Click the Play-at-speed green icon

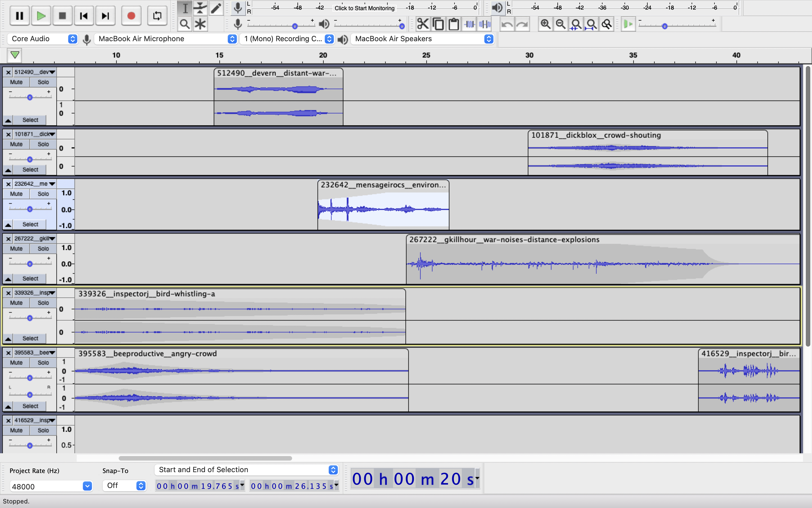[x=628, y=24]
